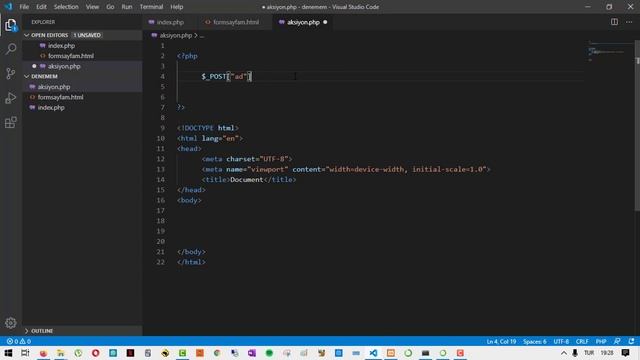Open notifications bell in status bar

[x=631, y=341]
